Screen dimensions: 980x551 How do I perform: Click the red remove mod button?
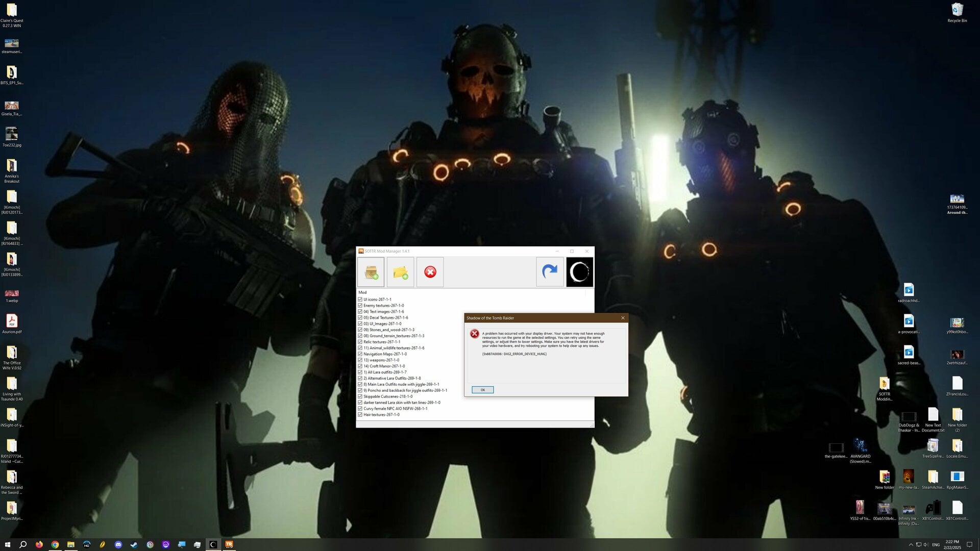pyautogui.click(x=430, y=272)
